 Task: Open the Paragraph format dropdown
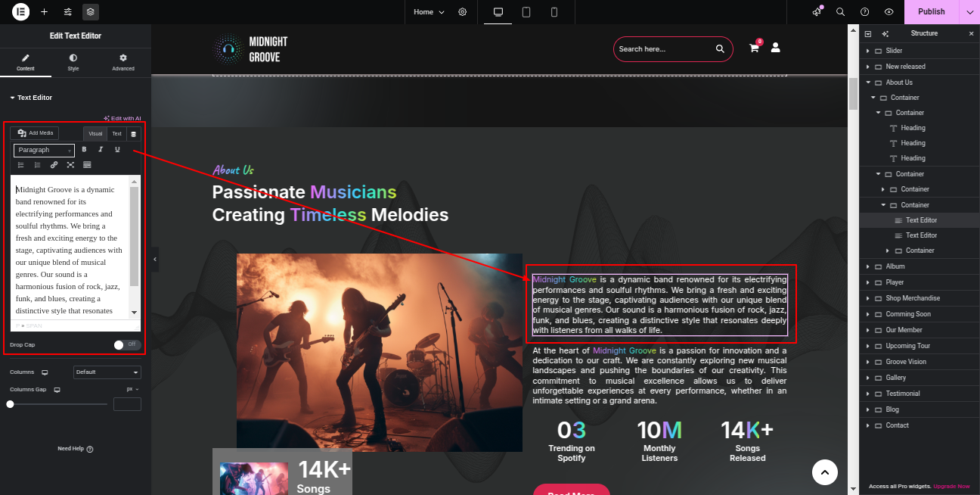coord(44,150)
